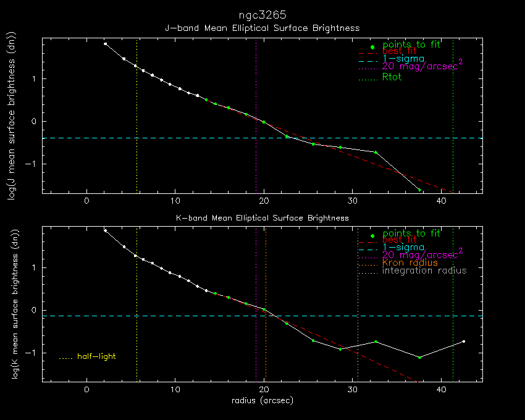This screenshot has height=420, width=525.
Task: Click the '1-sigma' label in the K-band legend
Action: click(403, 247)
